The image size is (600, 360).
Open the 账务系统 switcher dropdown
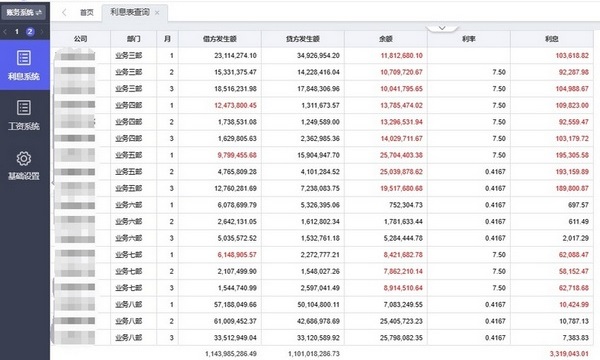[x=24, y=13]
